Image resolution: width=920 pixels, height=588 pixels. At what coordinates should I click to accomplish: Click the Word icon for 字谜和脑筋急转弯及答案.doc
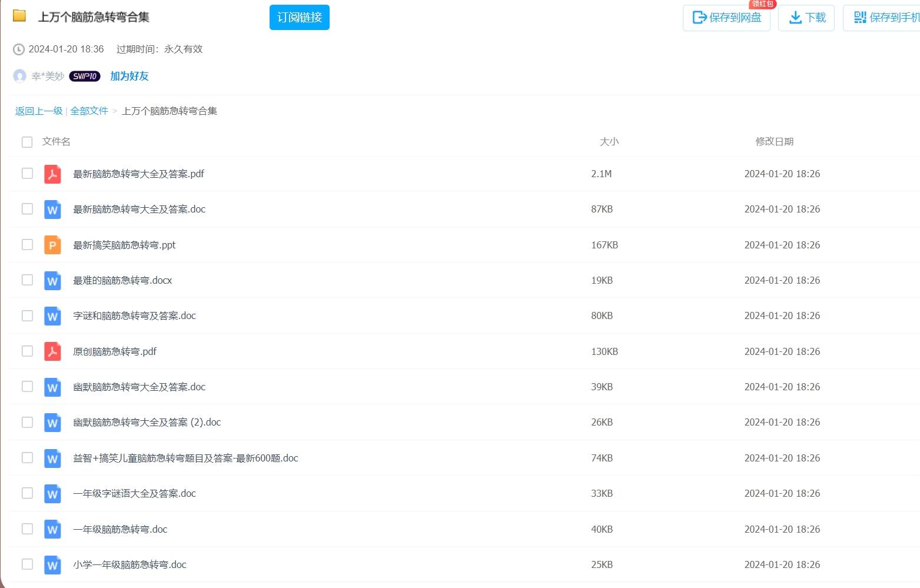tap(52, 316)
